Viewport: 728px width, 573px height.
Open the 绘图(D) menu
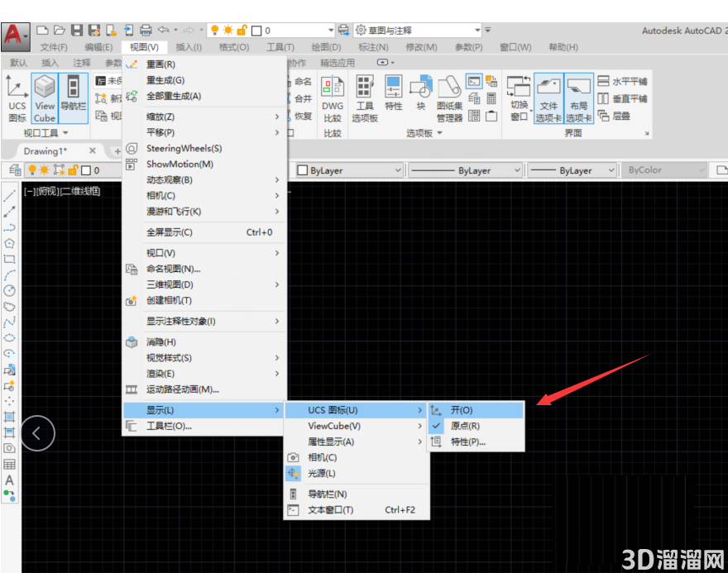(326, 47)
